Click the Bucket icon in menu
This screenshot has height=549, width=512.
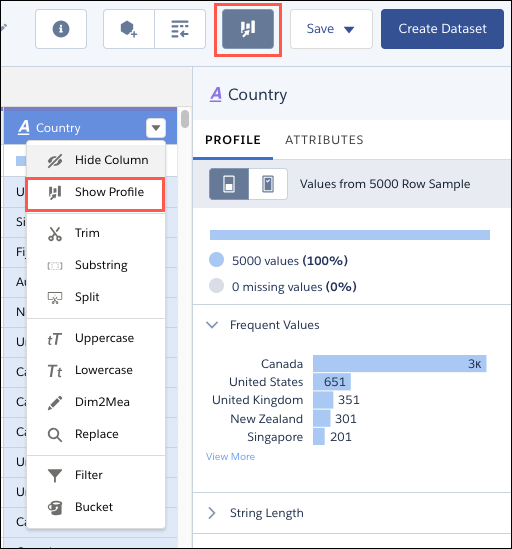coord(55,508)
